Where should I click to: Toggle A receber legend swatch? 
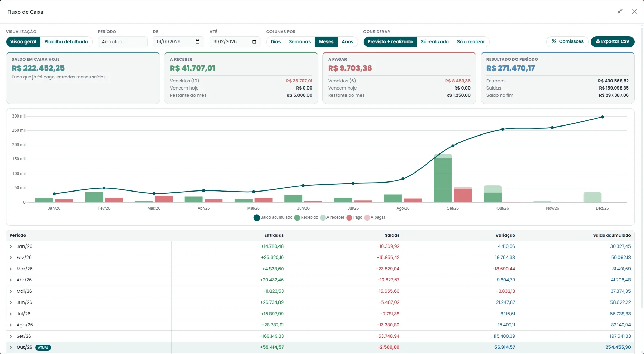[323, 218]
